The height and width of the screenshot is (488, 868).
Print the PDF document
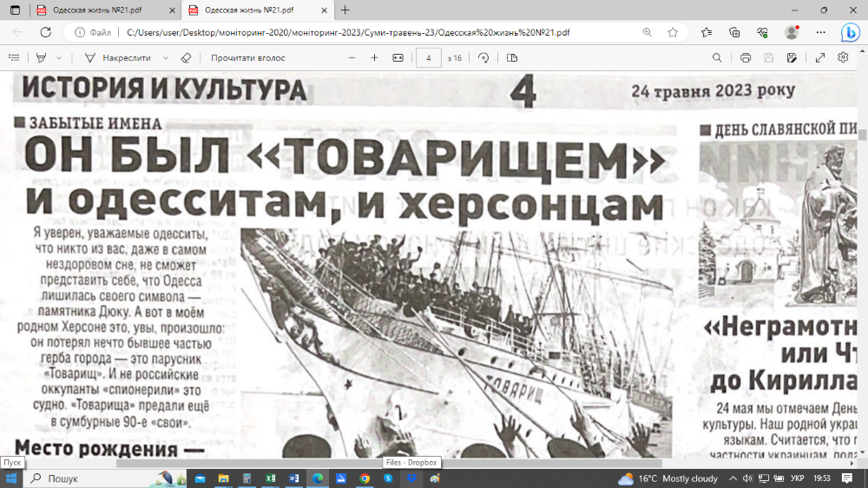point(746,57)
